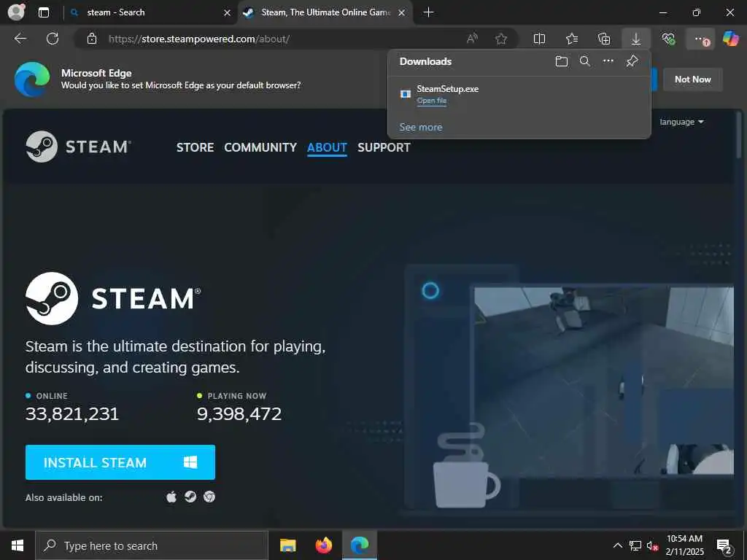Viewport: 747px width, 560px height.
Task: Open the Windows Start menu
Action: coord(18,545)
